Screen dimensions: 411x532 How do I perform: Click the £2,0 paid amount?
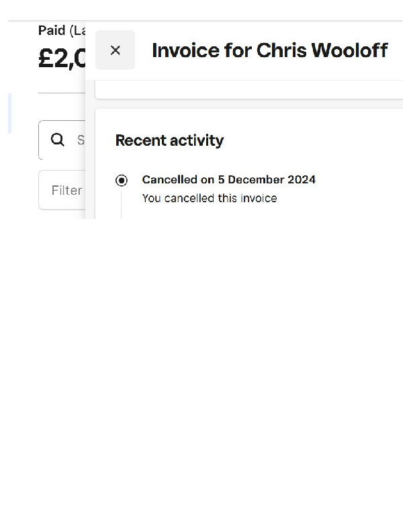(62, 58)
